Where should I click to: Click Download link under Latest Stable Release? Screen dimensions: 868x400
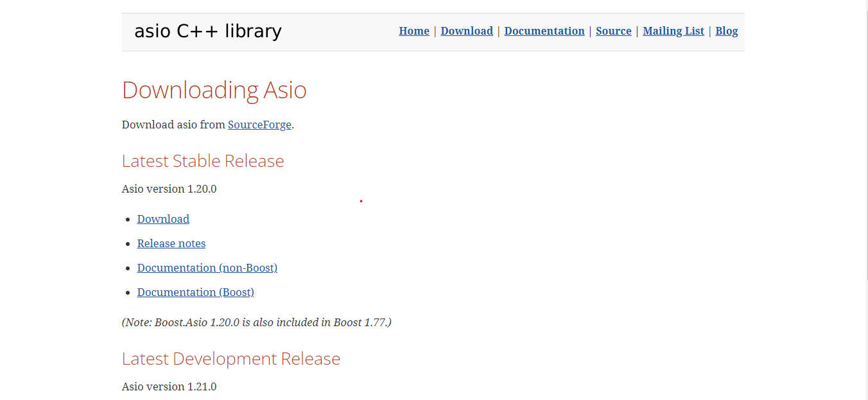[x=163, y=219]
